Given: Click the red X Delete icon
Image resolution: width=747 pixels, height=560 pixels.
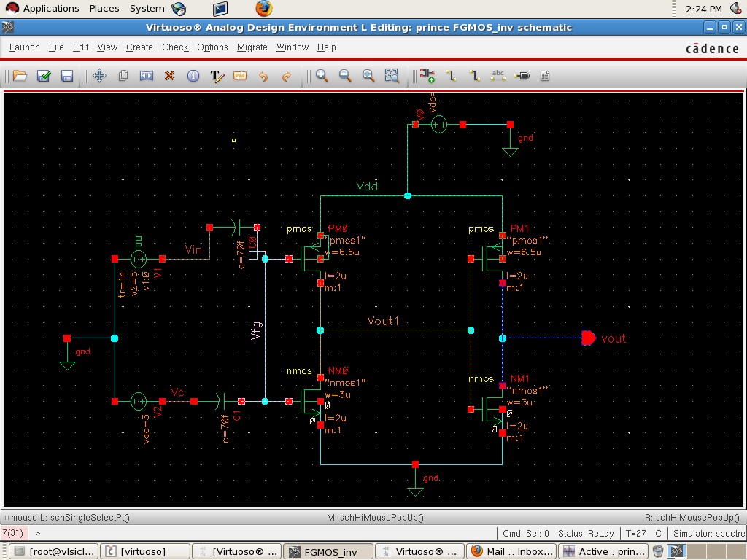Looking at the screenshot, I should (169, 76).
